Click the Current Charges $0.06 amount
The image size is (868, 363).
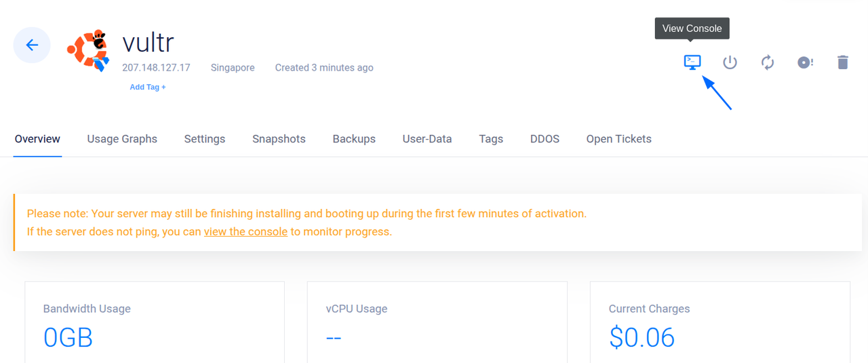pos(642,337)
